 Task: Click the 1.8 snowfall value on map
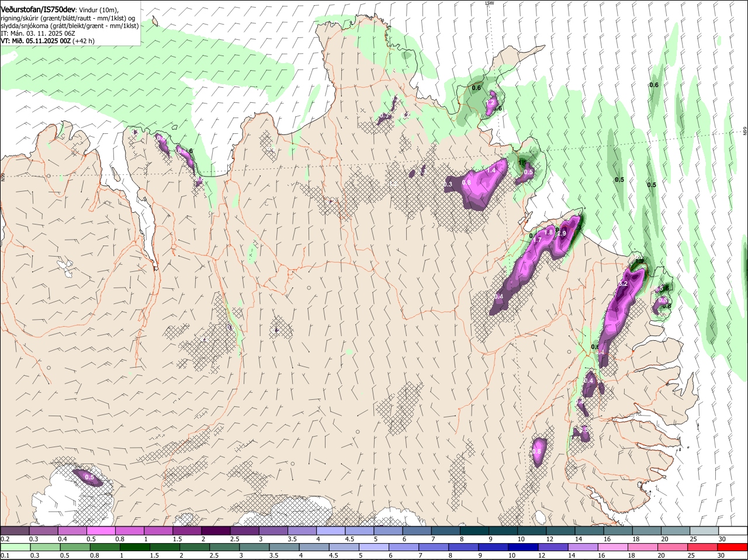tap(549, 232)
